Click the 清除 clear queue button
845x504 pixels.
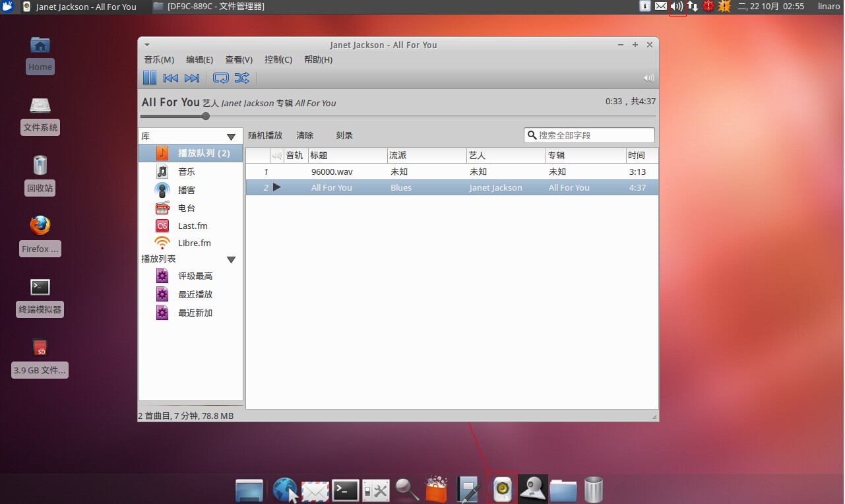coord(305,135)
